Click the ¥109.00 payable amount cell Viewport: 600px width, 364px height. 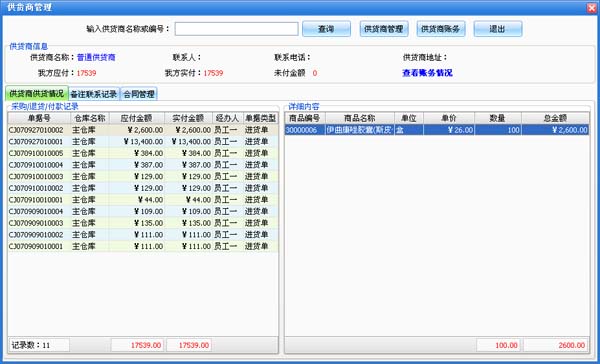(137, 211)
